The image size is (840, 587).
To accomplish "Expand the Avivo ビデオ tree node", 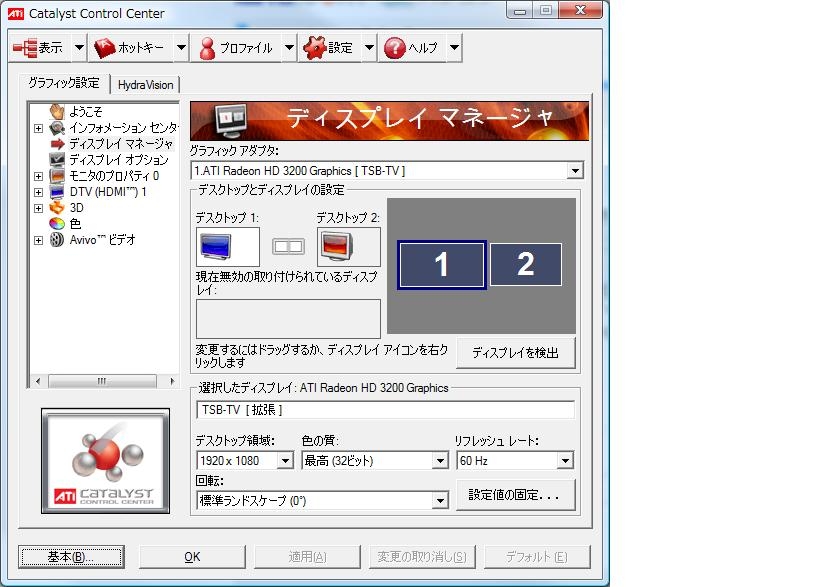I will click(x=38, y=240).
